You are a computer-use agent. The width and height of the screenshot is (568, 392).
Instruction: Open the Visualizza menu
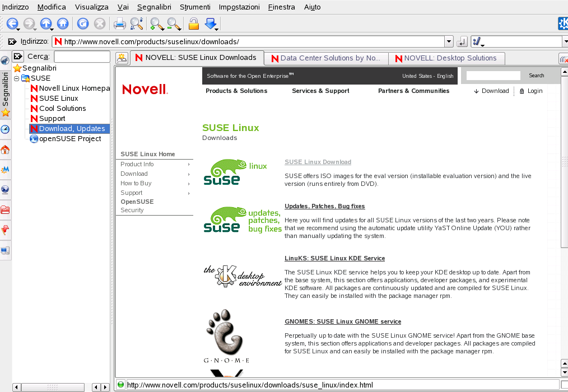[92, 7]
